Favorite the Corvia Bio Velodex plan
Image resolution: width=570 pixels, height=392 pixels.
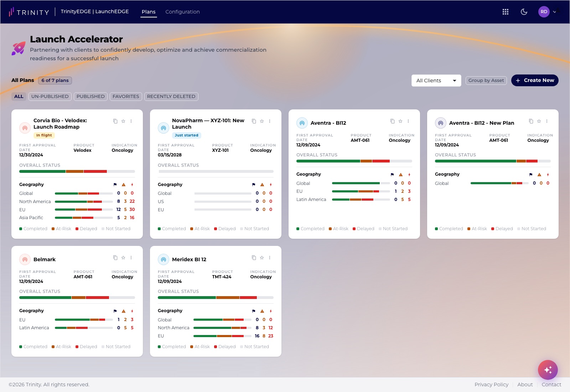[123, 121]
